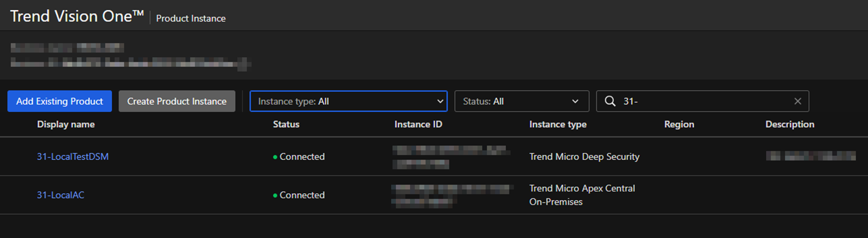This screenshot has width=868, height=238.
Task: Sort by Display name column header
Action: click(66, 124)
